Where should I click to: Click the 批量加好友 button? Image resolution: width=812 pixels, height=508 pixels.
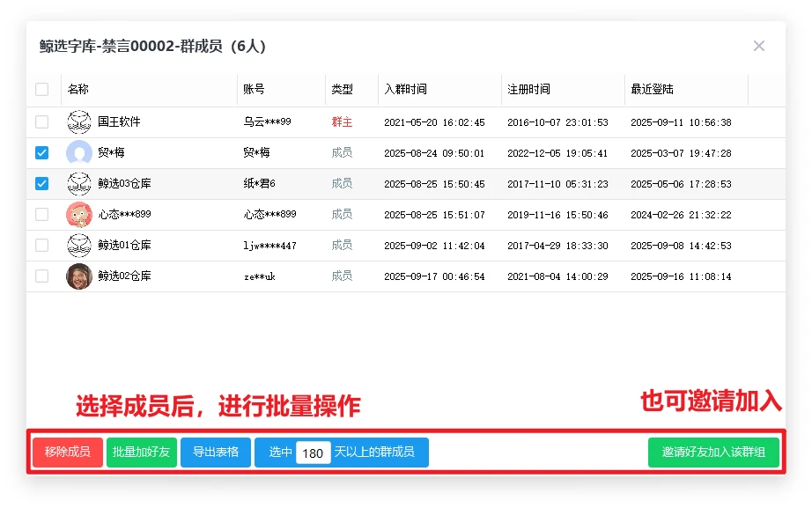point(142,453)
